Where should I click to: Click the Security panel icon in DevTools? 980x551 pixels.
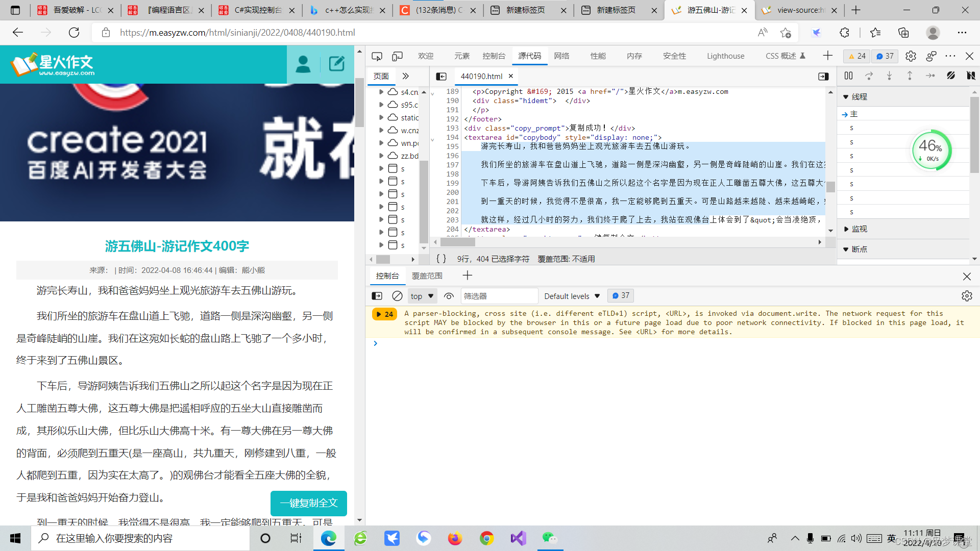coord(672,56)
